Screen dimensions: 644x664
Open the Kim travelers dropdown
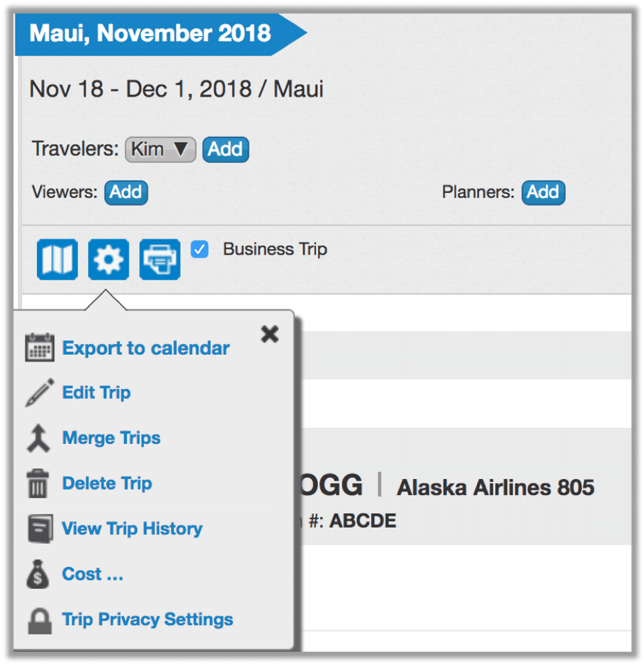[x=160, y=149]
